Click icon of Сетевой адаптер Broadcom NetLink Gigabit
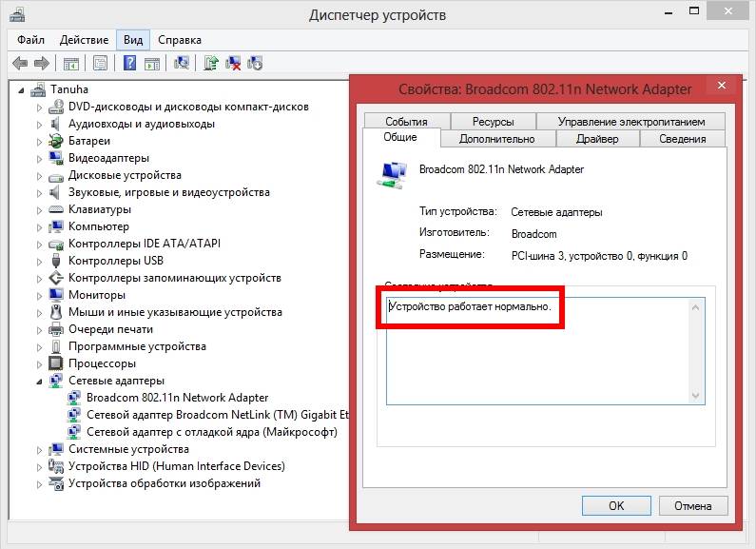756x549 pixels. click(74, 415)
